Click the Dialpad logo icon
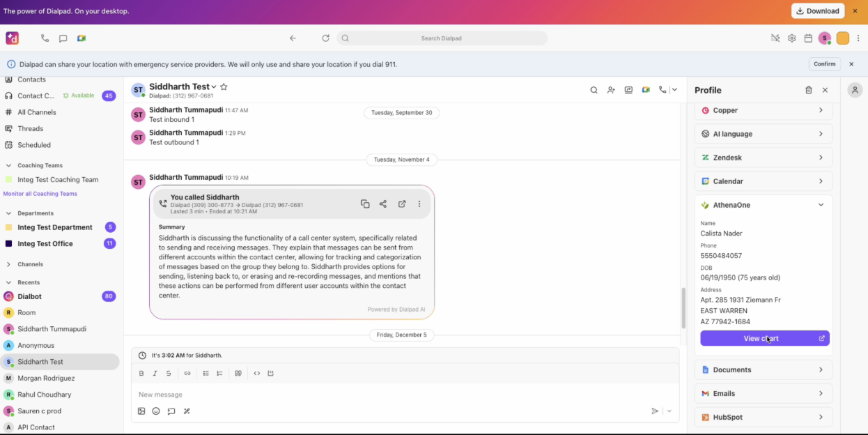Viewport: 868px width, 435px height. [x=12, y=38]
